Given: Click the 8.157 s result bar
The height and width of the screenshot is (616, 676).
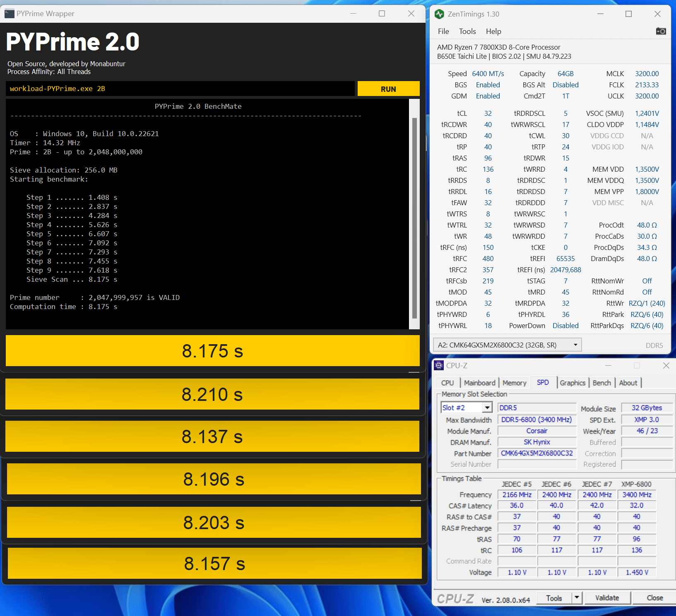Looking at the screenshot, I should (x=215, y=563).
